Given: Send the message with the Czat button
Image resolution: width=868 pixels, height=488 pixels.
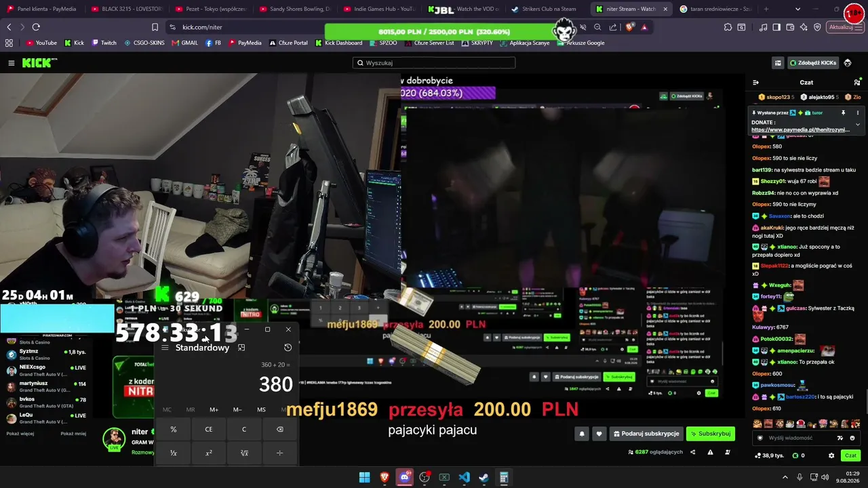Looking at the screenshot, I should 851,455.
